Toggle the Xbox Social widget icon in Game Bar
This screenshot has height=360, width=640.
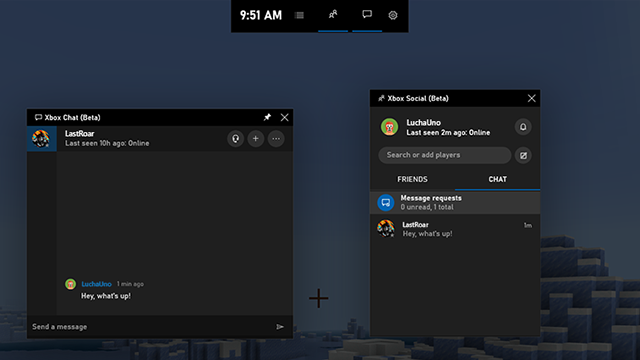coord(333,15)
